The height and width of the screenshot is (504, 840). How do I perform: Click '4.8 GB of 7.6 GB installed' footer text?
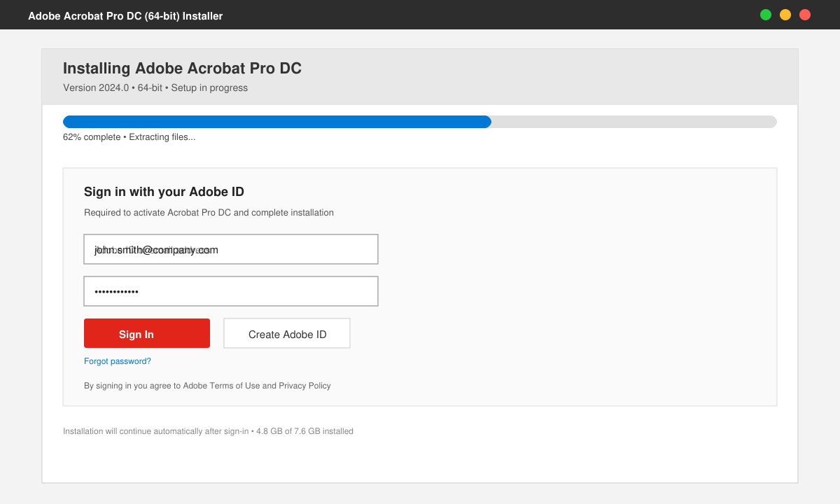[x=304, y=431]
